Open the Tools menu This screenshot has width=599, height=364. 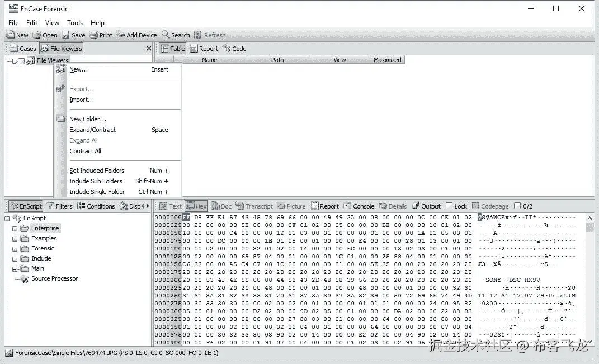click(x=75, y=22)
